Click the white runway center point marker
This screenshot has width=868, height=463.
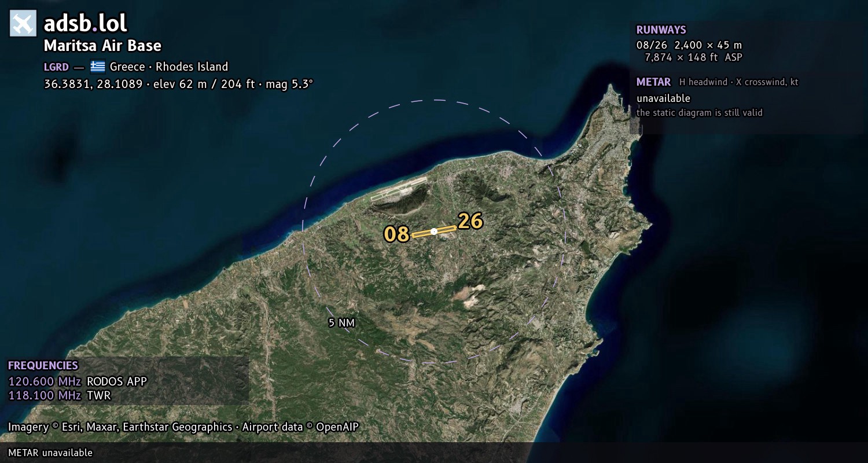pos(434,231)
